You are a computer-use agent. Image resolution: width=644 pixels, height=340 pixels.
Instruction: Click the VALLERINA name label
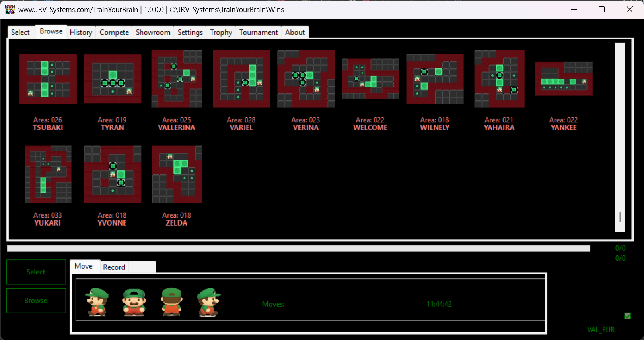177,127
